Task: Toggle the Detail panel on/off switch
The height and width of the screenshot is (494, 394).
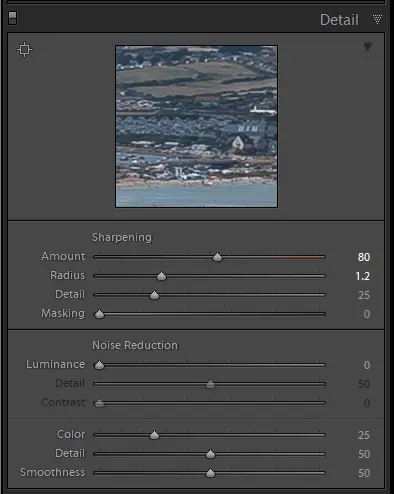Action: pyautogui.click(x=12, y=18)
